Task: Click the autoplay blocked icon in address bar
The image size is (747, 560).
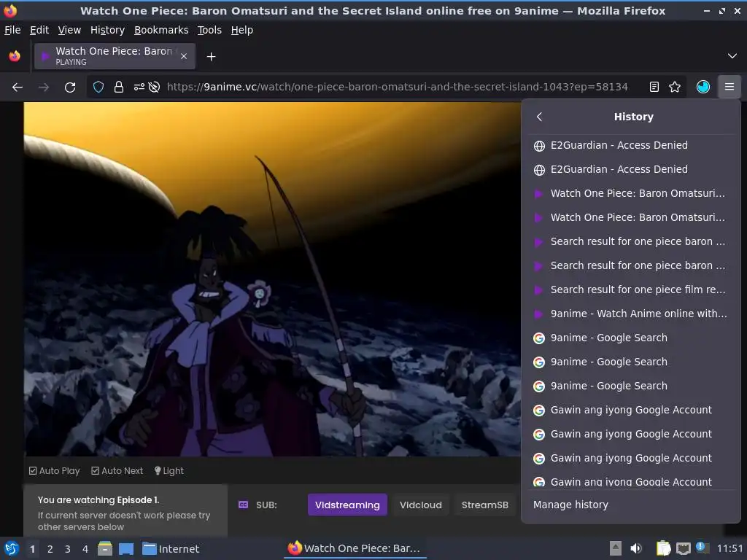Action: [154, 87]
